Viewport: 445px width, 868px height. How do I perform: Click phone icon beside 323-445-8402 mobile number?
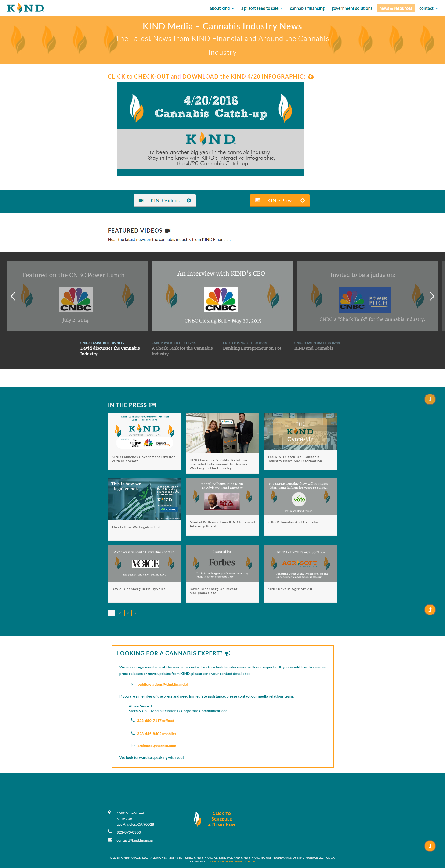(x=133, y=733)
